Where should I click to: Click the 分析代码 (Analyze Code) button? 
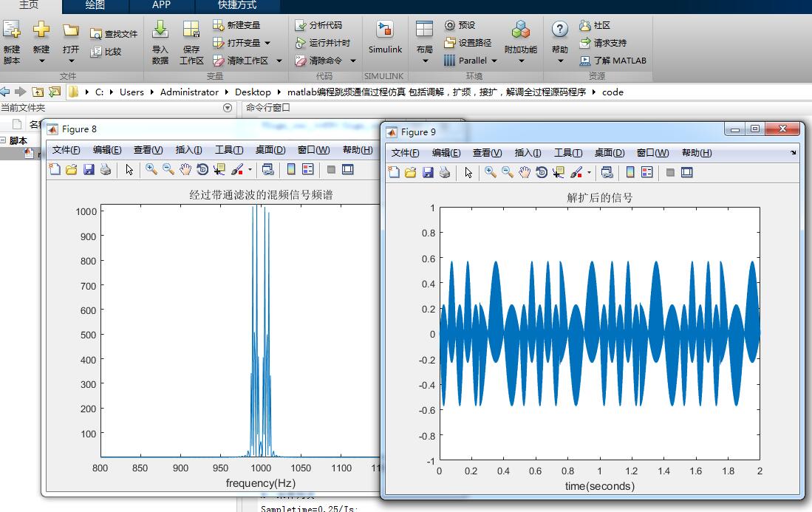pyautogui.click(x=318, y=25)
